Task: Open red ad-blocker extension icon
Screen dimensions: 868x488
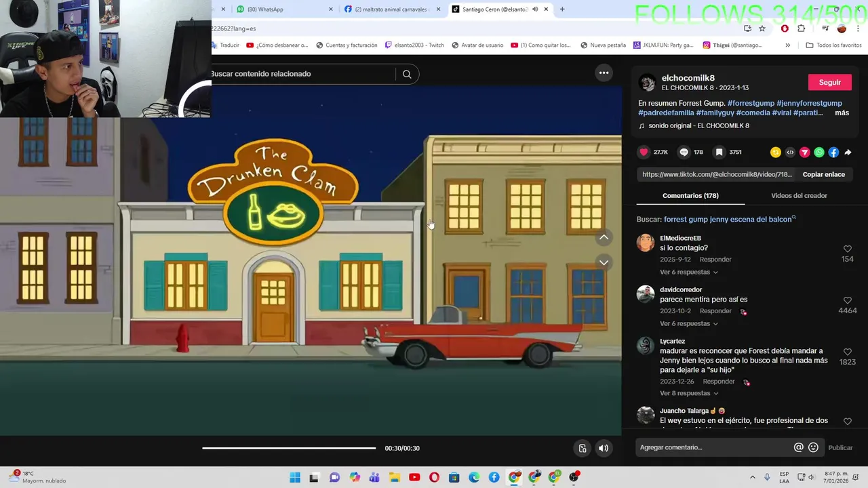Action: tap(785, 28)
